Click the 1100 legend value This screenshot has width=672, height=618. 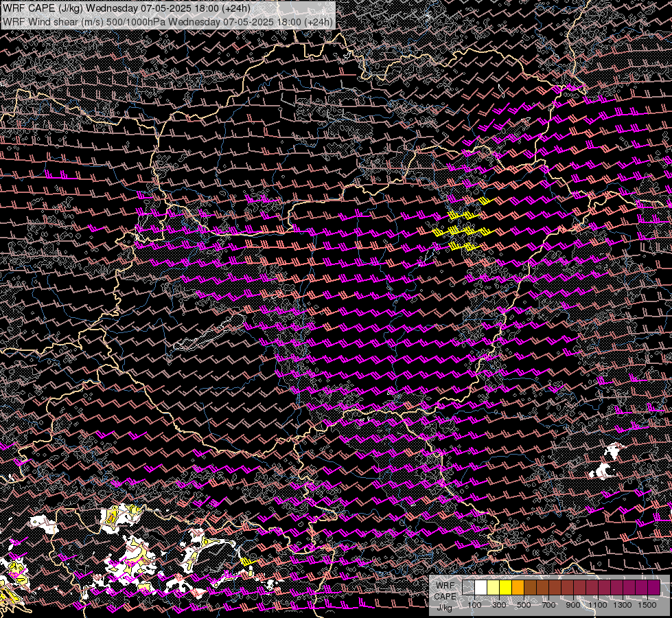[x=597, y=605]
